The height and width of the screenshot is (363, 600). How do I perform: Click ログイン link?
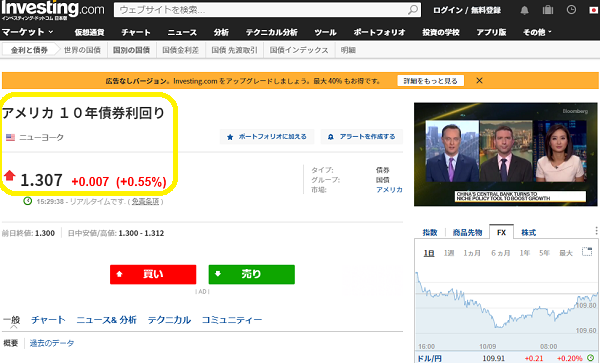(x=448, y=10)
